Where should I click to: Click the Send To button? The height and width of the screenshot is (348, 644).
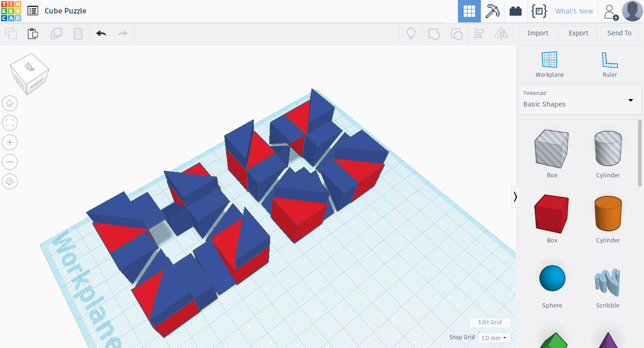point(619,33)
